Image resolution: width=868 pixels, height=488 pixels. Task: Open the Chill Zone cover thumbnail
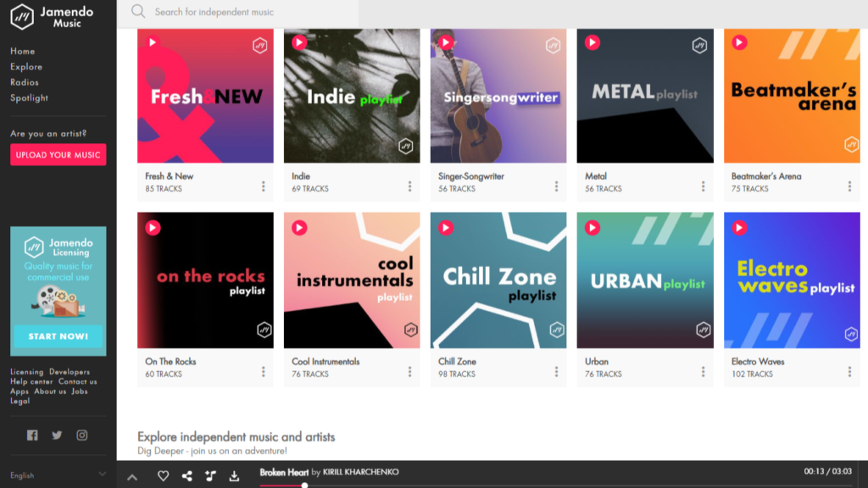coord(498,280)
